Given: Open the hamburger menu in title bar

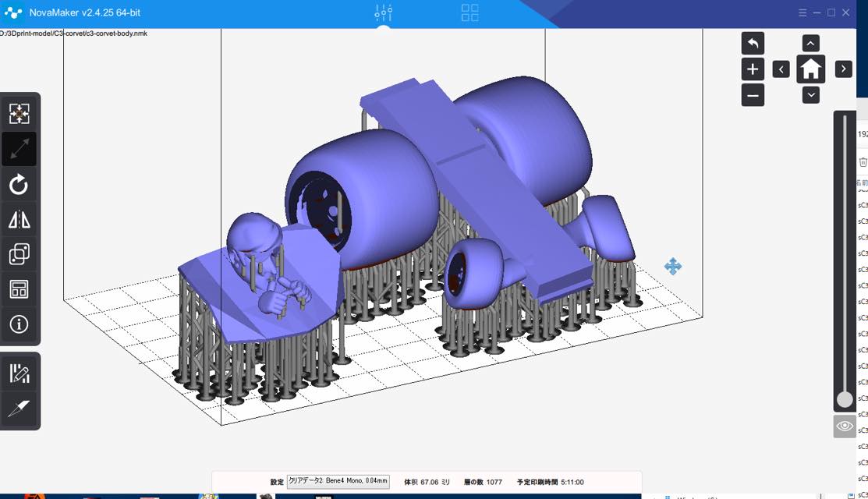Looking at the screenshot, I should tap(802, 12).
